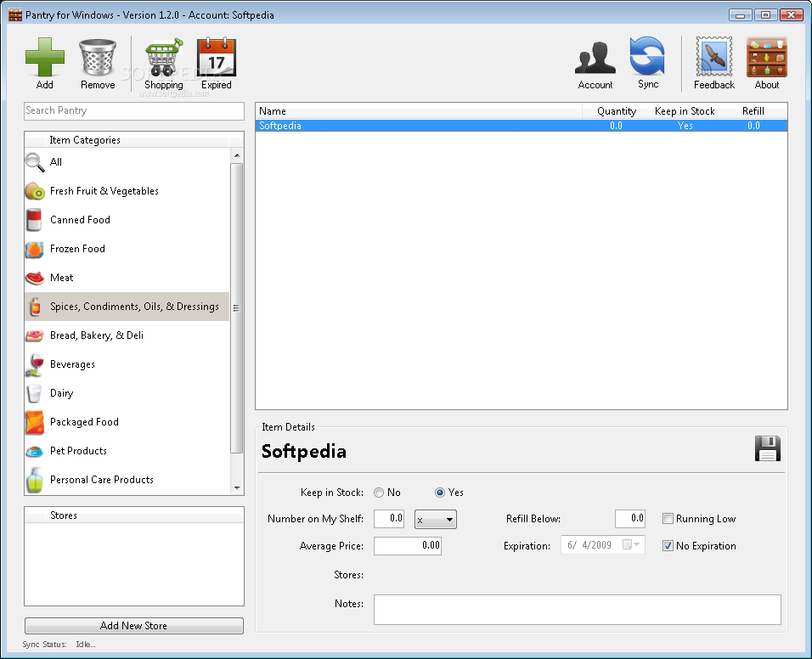
Task: Click the Personal Care Products label
Action: [x=102, y=480]
